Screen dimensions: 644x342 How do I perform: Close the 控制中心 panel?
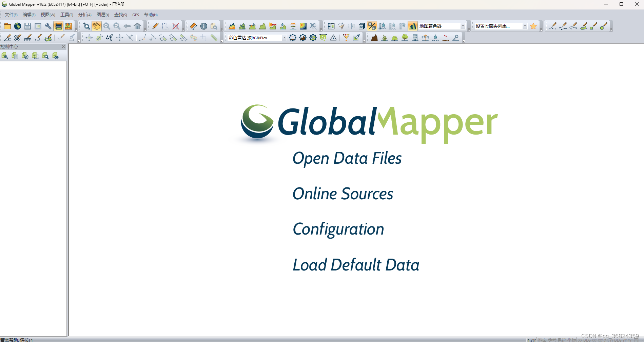click(63, 47)
